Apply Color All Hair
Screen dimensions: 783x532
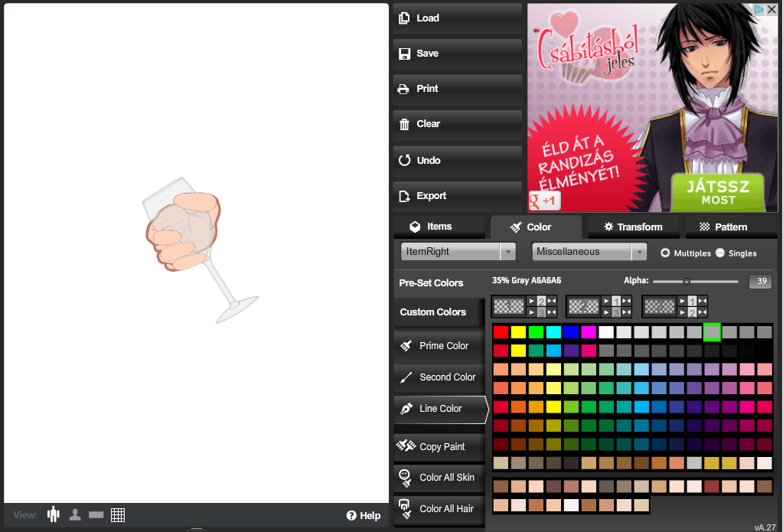[x=439, y=508]
